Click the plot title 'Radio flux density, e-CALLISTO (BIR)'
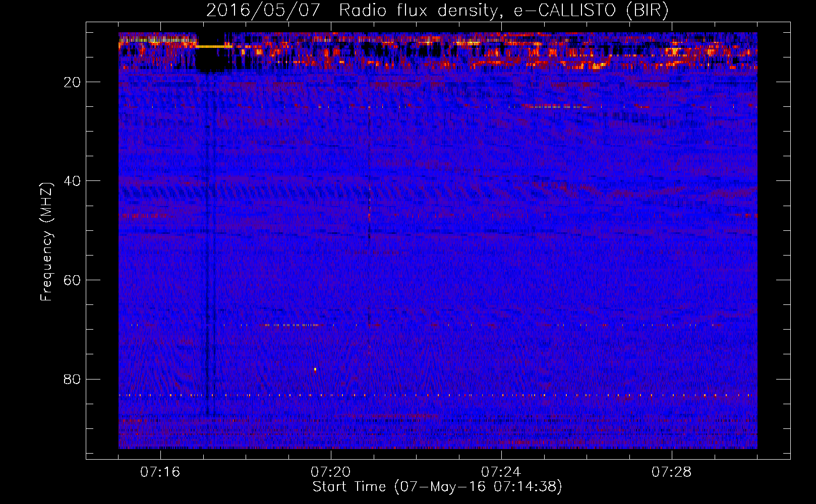Viewport: 816px width, 504px height. (504, 10)
